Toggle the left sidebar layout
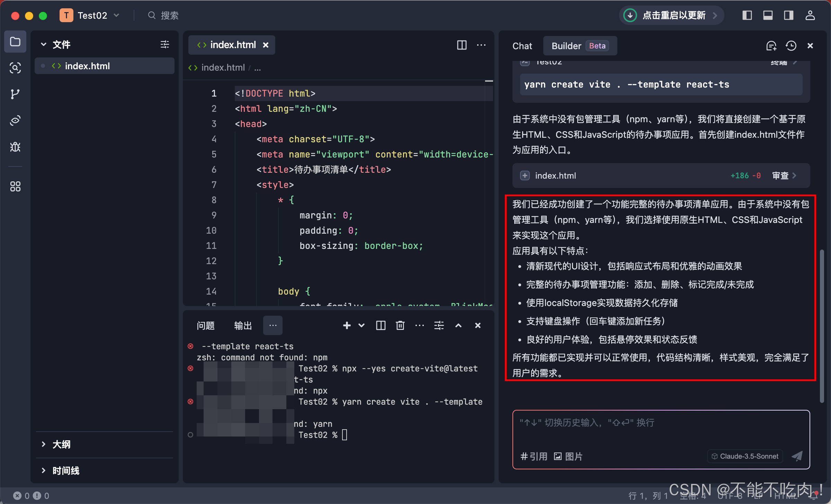This screenshot has width=831, height=504. tap(747, 15)
